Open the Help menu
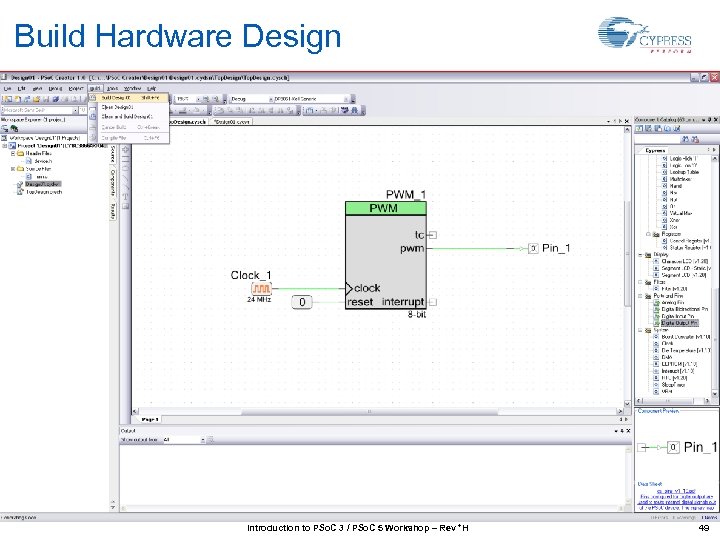Viewport: 720px width, 540px height. tap(152, 88)
